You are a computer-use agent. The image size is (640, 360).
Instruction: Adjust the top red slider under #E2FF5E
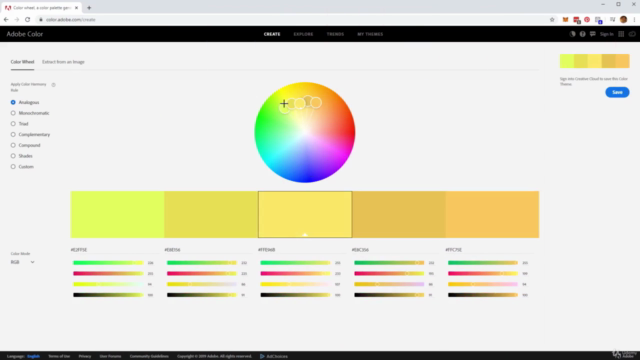[x=108, y=263]
